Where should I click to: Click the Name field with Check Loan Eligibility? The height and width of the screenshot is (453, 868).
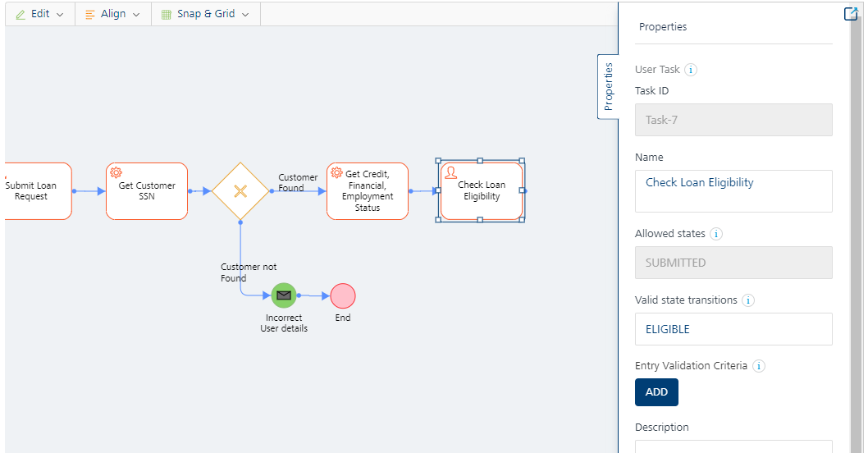(733, 191)
